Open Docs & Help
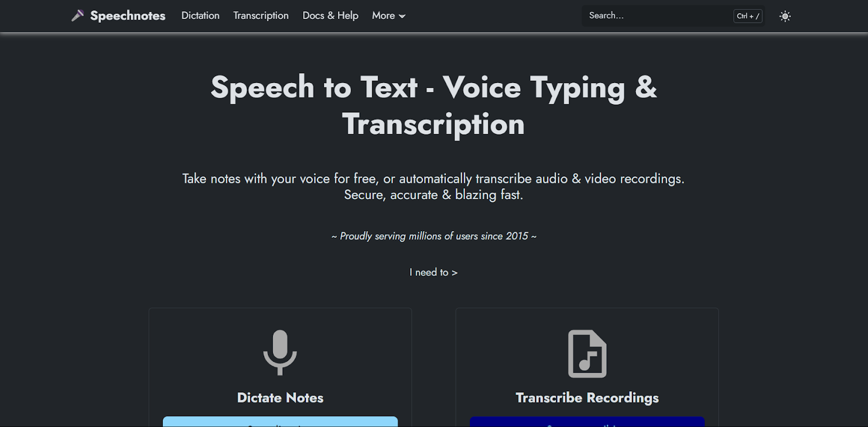Viewport: 868px width, 427px height. 330,16
